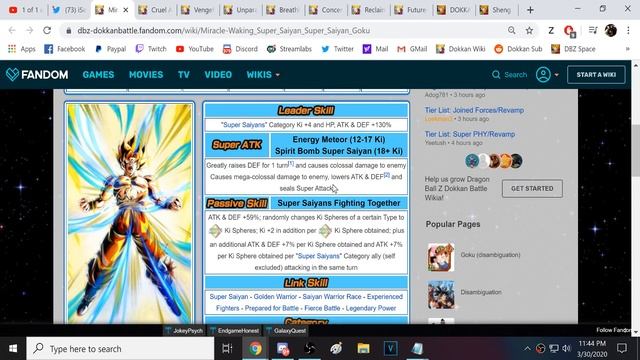Open the MOVIES menu on Fandom
Screen dimensions: 640x360
pyautogui.click(x=146, y=75)
